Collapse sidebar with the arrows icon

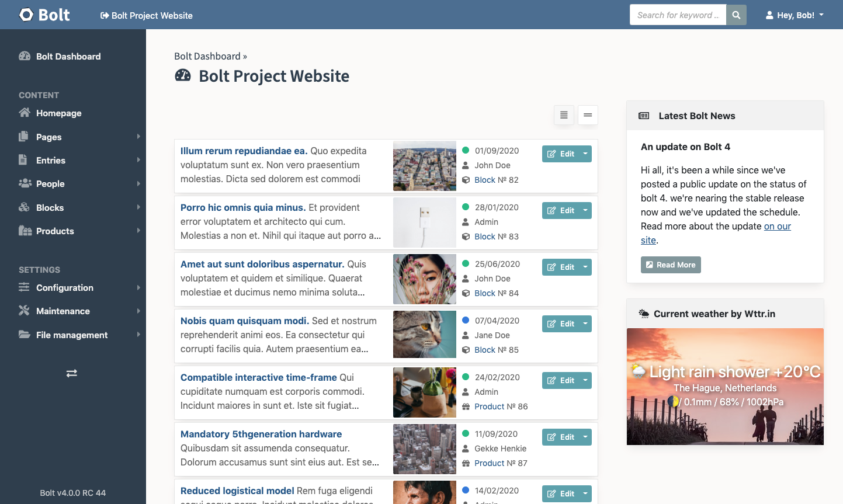point(72,373)
